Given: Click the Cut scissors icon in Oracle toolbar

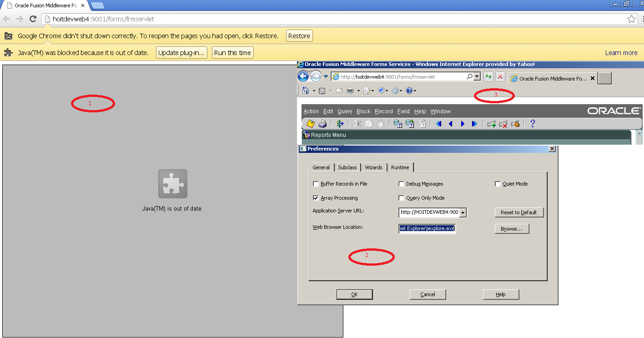Looking at the screenshot, I should [357, 124].
